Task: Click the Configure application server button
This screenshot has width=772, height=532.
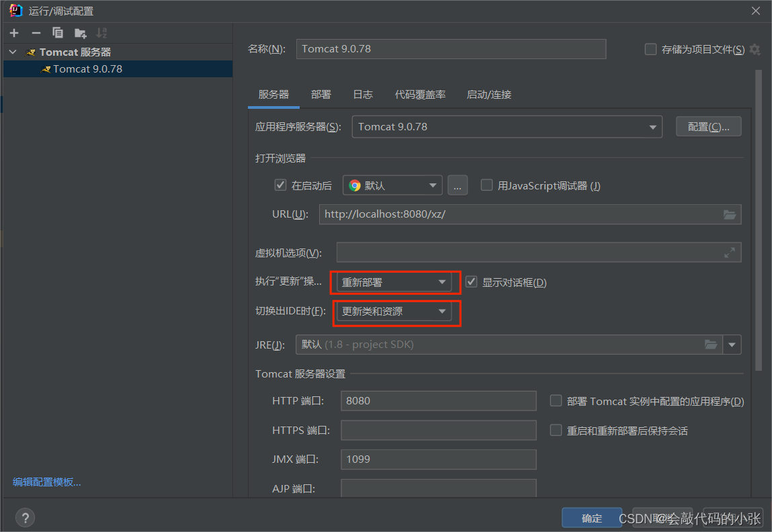Action: (708, 127)
